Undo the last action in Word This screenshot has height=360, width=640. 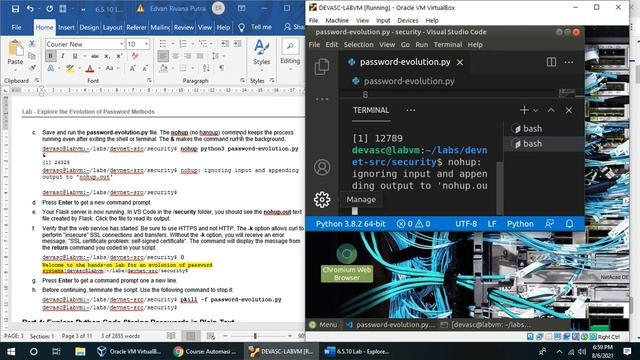30,9
